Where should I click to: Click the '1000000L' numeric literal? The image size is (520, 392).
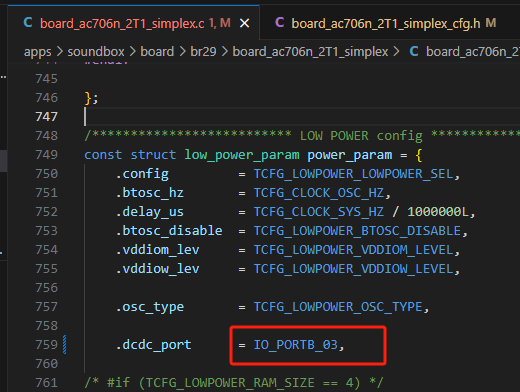(x=438, y=212)
